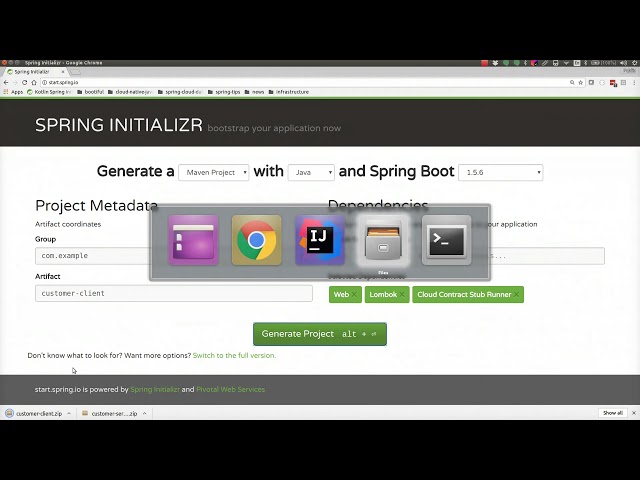
Task: Open Apps shortcut in bookmarks bar
Action: 13,92
